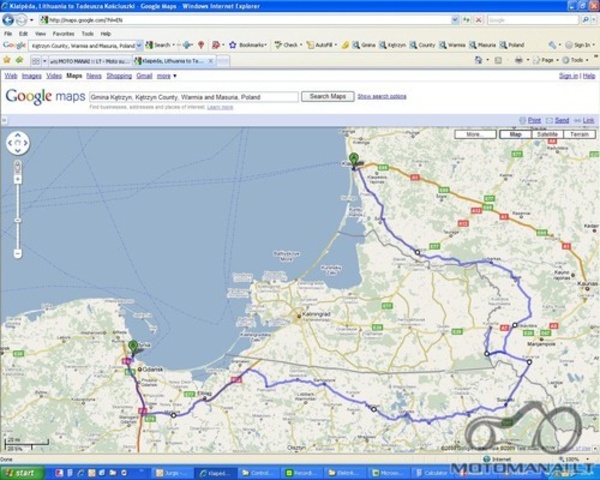Find the word Warmia via toolbar button
This screenshot has width=600, height=480.
point(452,45)
